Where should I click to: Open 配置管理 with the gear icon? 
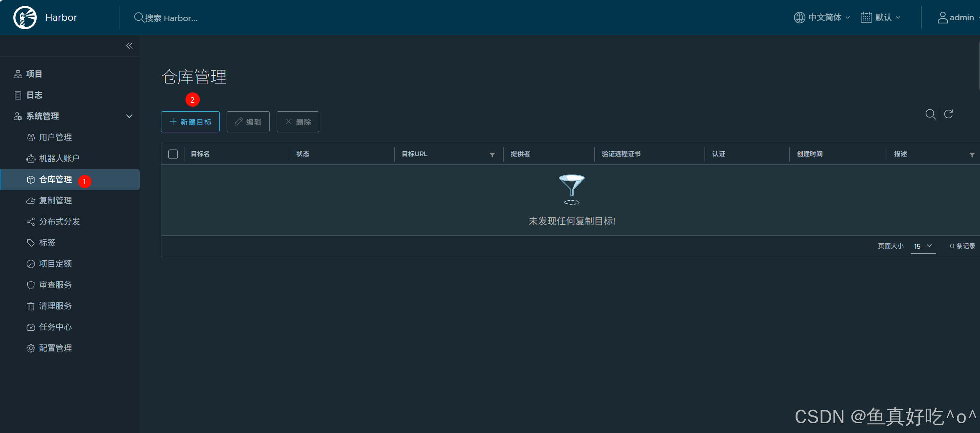pyautogui.click(x=55, y=348)
